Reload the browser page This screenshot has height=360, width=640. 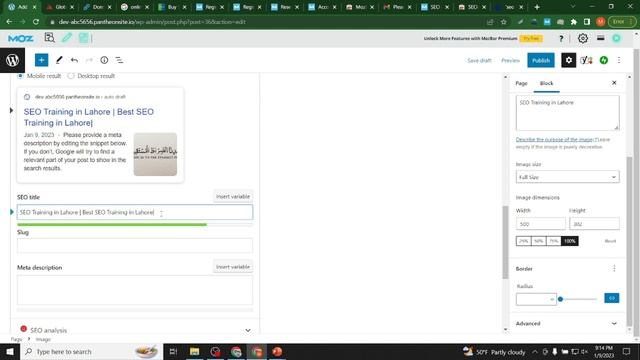36,22
